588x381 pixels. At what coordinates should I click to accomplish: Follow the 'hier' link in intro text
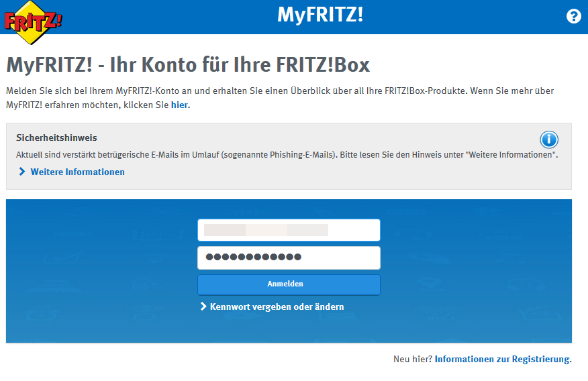click(179, 105)
